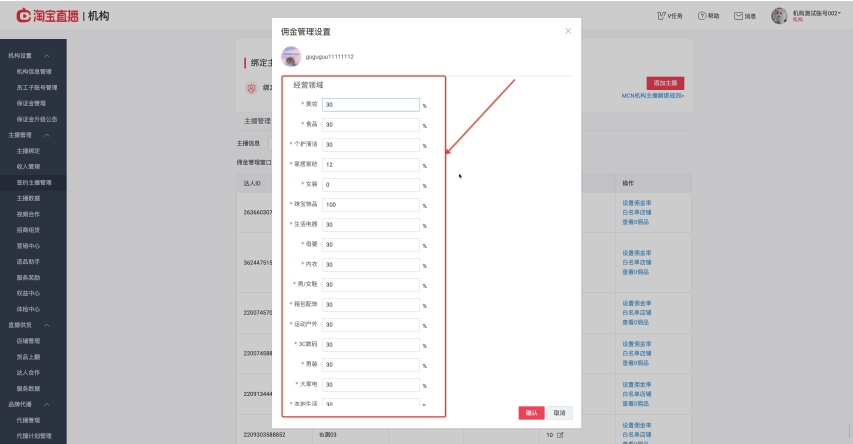Focus the 家居家纺 input showing 12
This screenshot has height=444, width=853.
coord(370,164)
